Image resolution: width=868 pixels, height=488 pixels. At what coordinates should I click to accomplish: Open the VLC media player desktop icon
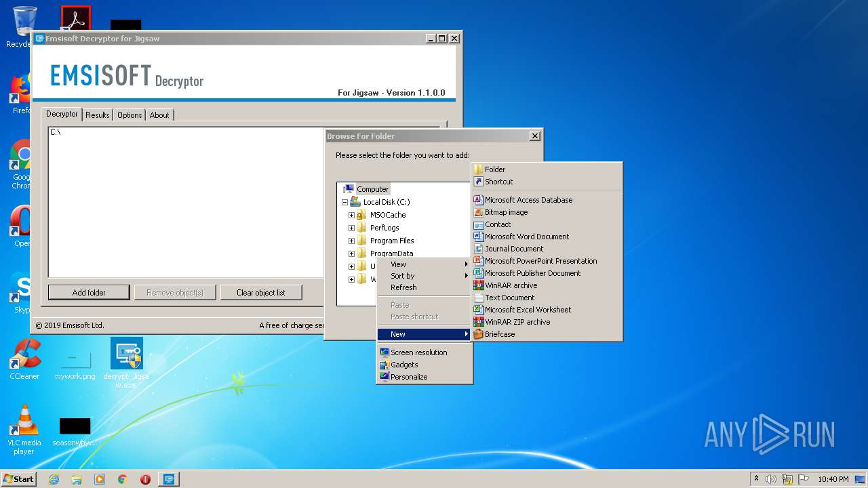coord(24,430)
